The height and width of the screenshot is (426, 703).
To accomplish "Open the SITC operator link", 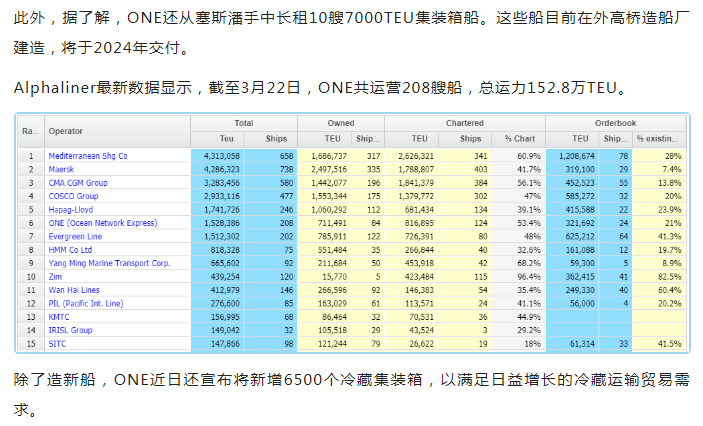I will click(57, 343).
